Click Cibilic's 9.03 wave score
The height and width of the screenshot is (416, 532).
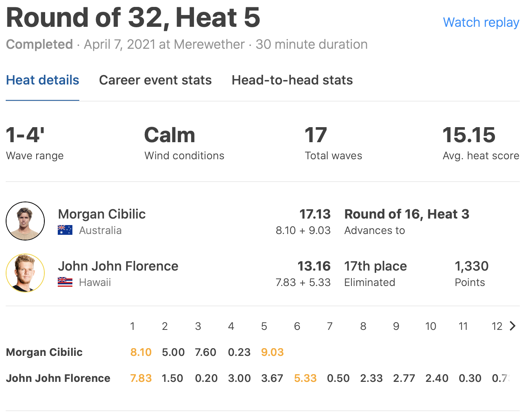pyautogui.click(x=272, y=352)
